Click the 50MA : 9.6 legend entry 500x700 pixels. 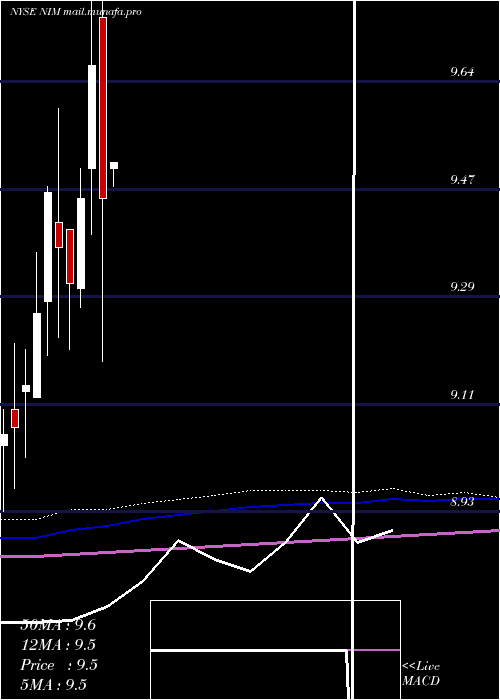58,625
